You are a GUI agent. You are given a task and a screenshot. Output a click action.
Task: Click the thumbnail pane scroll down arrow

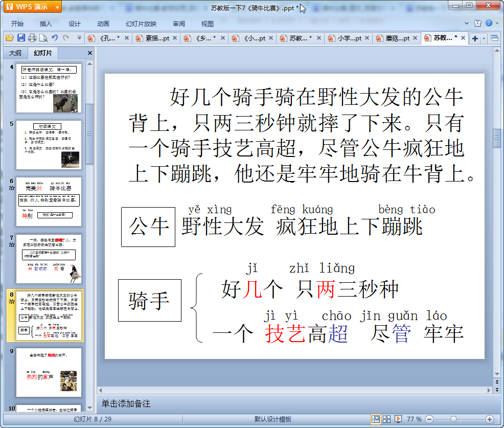coord(89,408)
